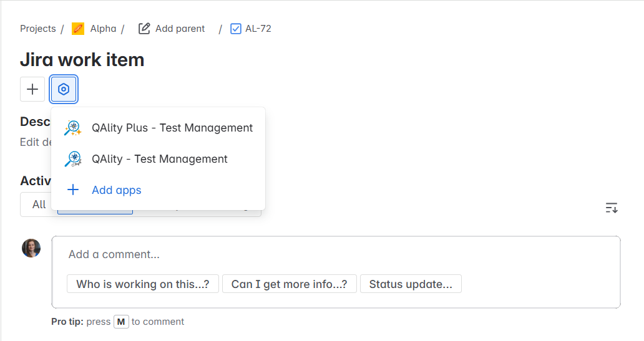This screenshot has height=341, width=644.
Task: Select Add apps in the dropdown
Action: [x=158, y=190]
